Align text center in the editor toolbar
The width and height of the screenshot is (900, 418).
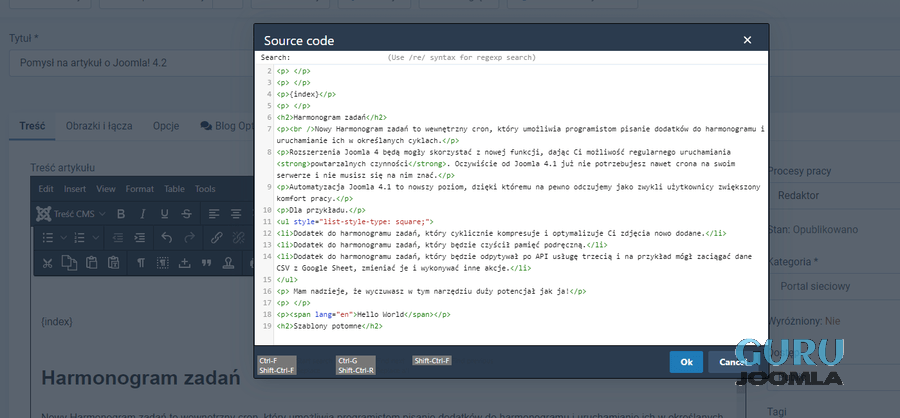236,214
